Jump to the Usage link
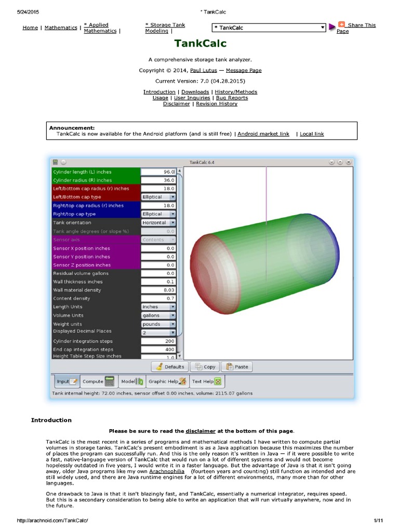The width and height of the screenshot is (399, 532). [160, 98]
